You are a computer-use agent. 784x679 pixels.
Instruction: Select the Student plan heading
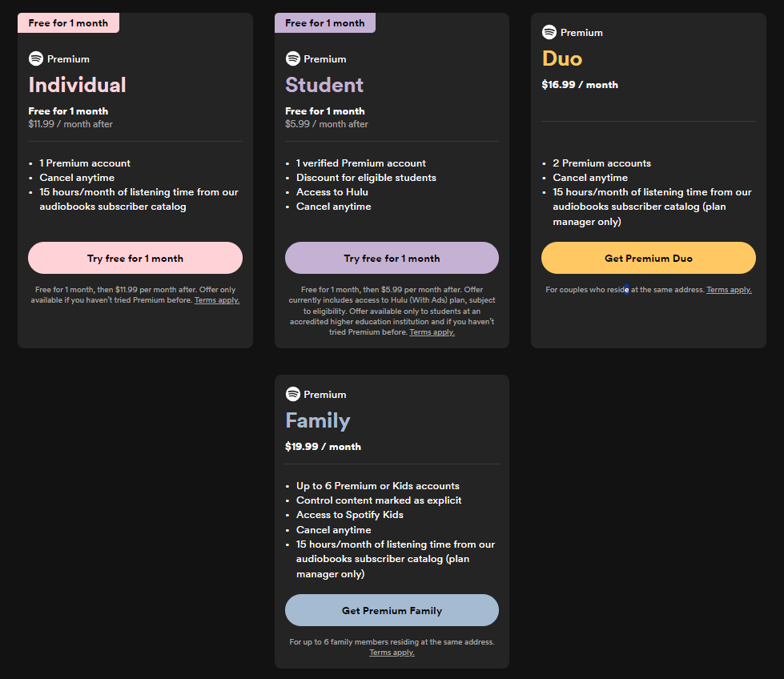tap(324, 85)
